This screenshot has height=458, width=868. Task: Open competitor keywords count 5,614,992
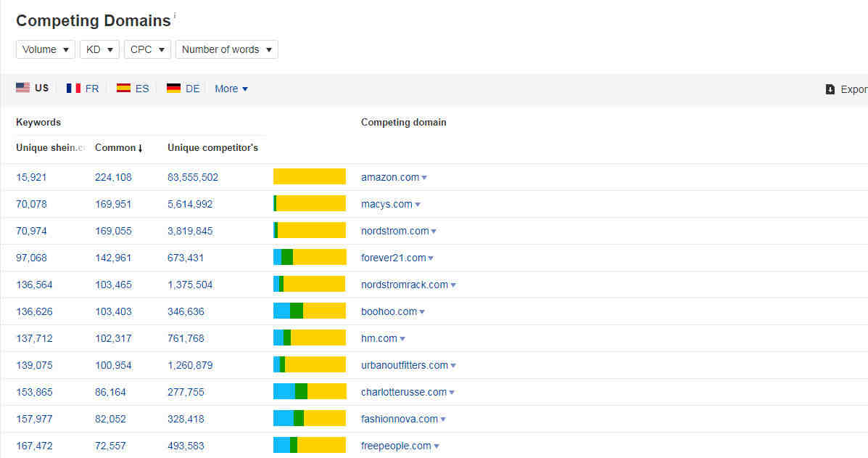190,205
